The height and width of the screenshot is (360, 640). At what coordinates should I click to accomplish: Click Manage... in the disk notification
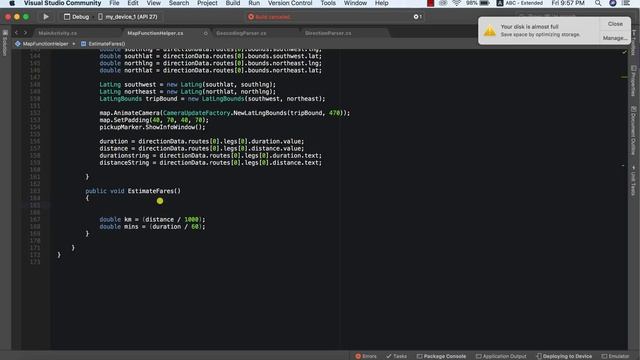pos(615,38)
